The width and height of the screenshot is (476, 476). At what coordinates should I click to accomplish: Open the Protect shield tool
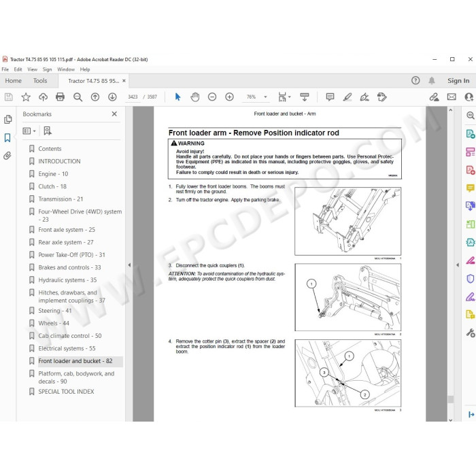(x=471, y=278)
